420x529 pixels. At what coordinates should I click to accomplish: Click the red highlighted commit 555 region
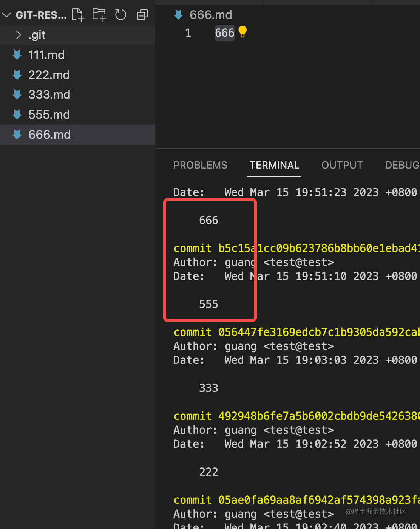tap(210, 260)
